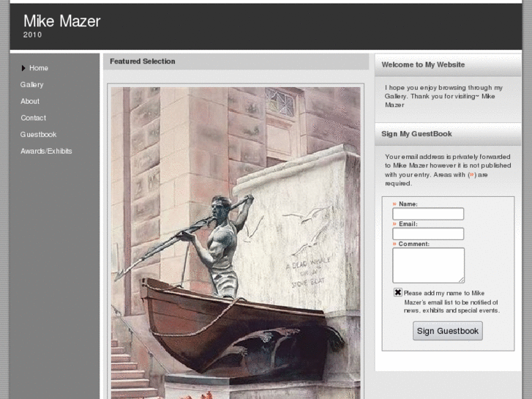Click the Mike Mazer site title

pos(61,21)
